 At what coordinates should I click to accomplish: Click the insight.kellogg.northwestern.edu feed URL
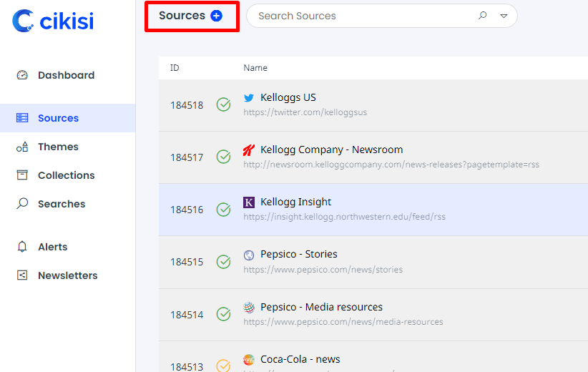[344, 217]
